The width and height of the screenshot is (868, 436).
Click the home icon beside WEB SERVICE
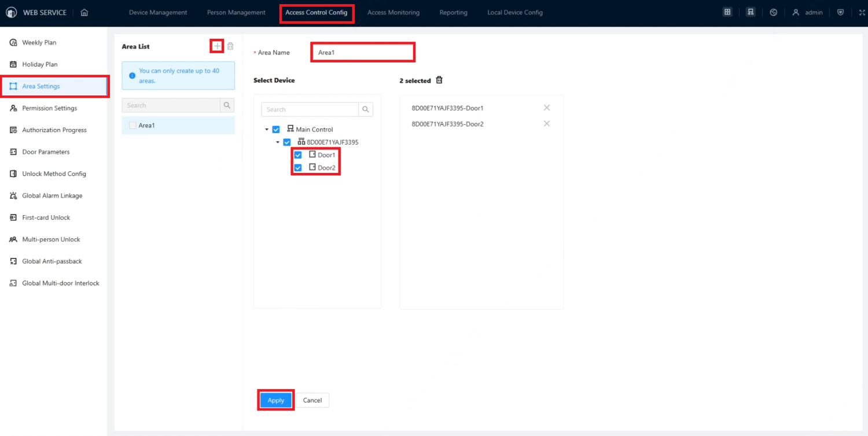(x=84, y=12)
